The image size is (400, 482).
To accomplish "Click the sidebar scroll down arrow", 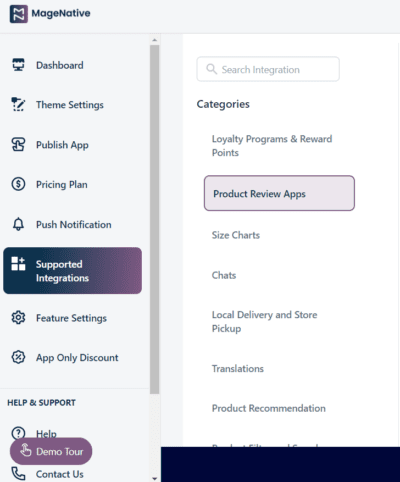I will [x=154, y=478].
